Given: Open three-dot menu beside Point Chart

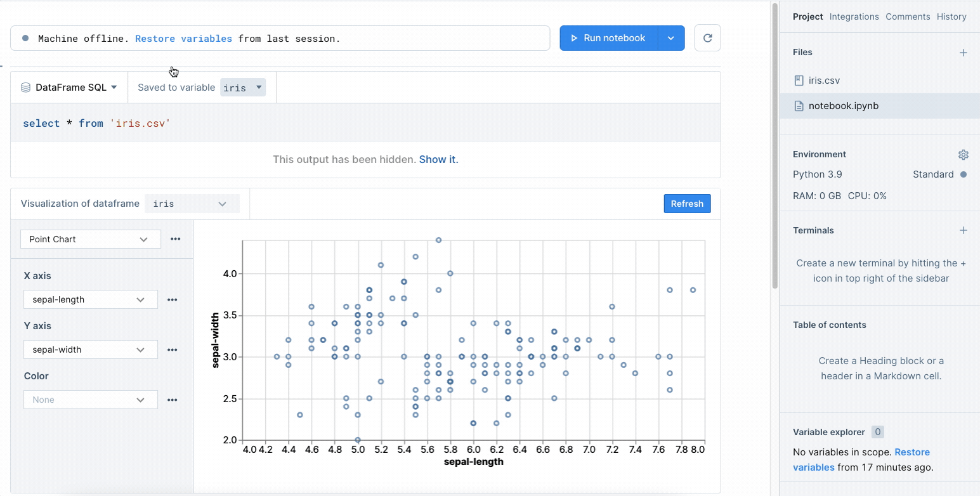Looking at the screenshot, I should (176, 239).
